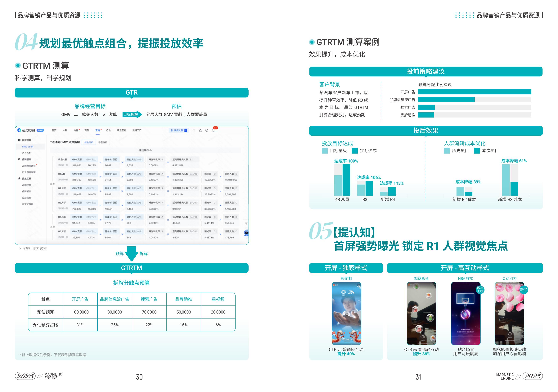Screen dimensions: 558x392
Task: Open the apps grid icon in dashboard header
Action: tap(194, 130)
